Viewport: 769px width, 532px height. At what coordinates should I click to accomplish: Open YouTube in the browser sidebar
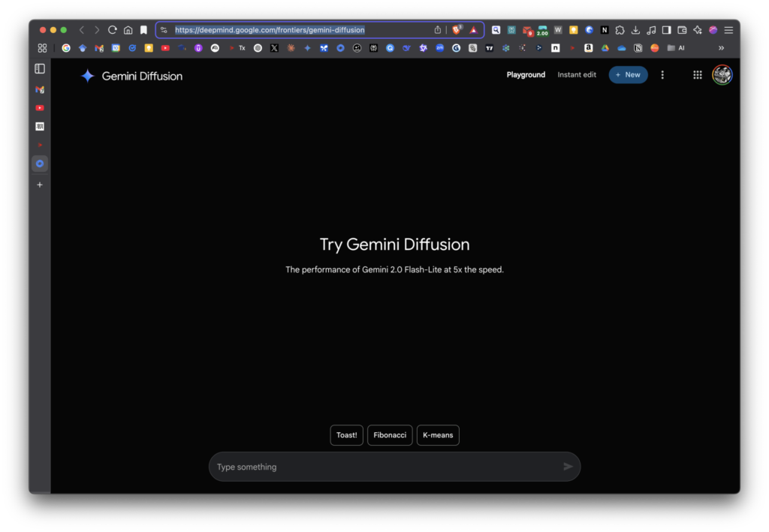coord(40,108)
